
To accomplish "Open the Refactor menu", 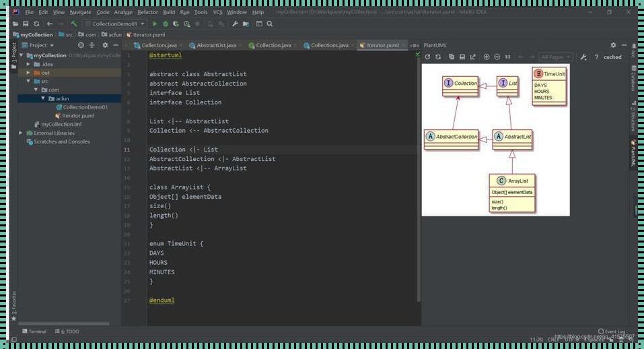I will coord(147,12).
